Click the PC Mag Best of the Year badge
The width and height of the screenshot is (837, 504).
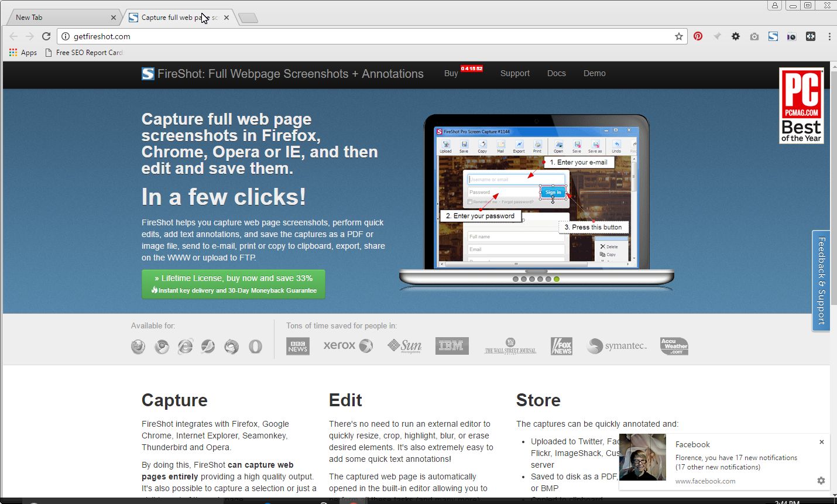pyautogui.click(x=801, y=105)
